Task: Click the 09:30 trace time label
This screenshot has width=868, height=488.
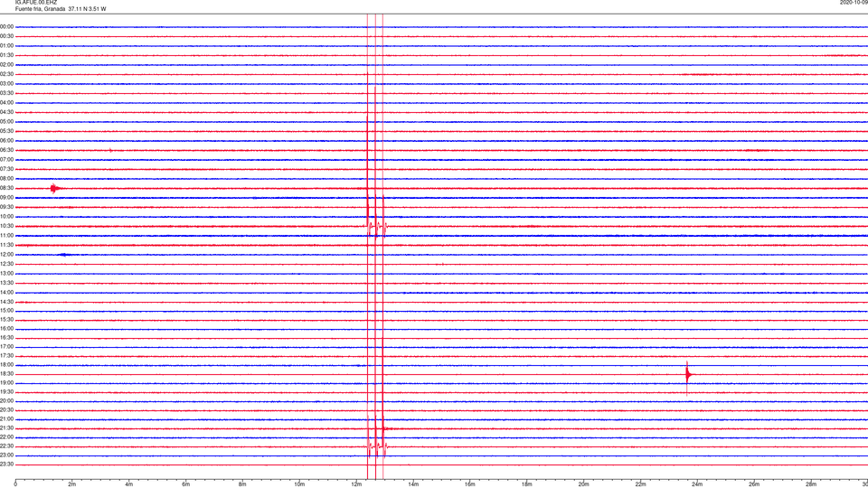Action: 6,207
